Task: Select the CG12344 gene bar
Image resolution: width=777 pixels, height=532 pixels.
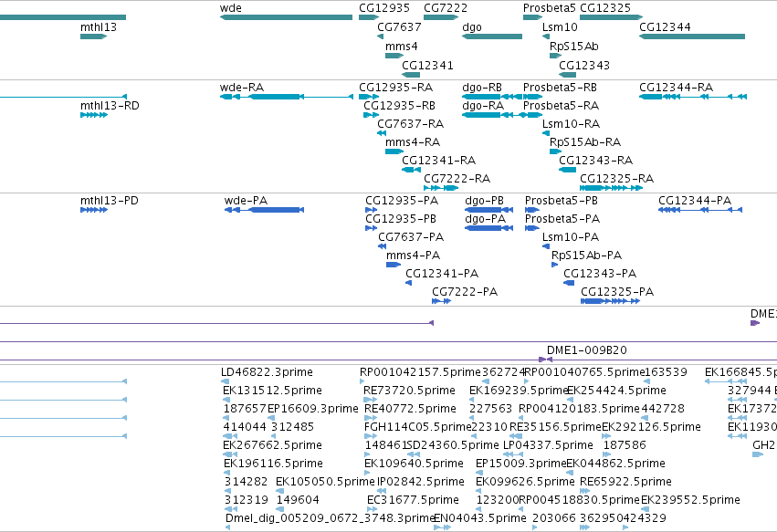Action: coord(692,37)
